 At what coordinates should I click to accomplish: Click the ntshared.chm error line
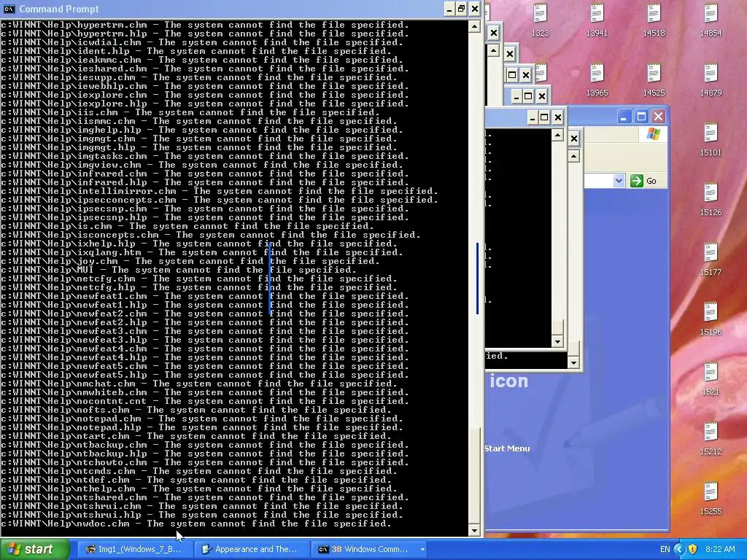coord(205,497)
